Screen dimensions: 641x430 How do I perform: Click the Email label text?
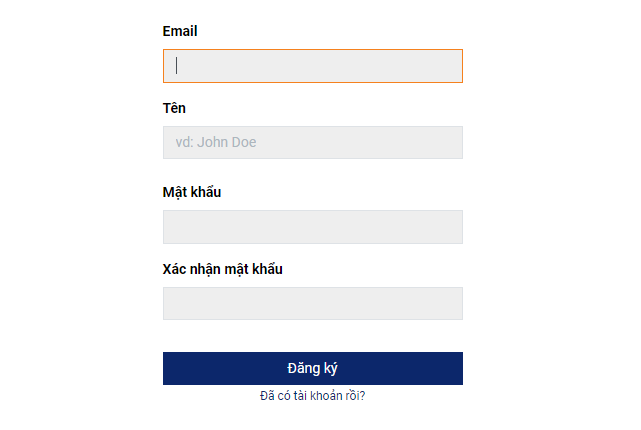coord(180,31)
